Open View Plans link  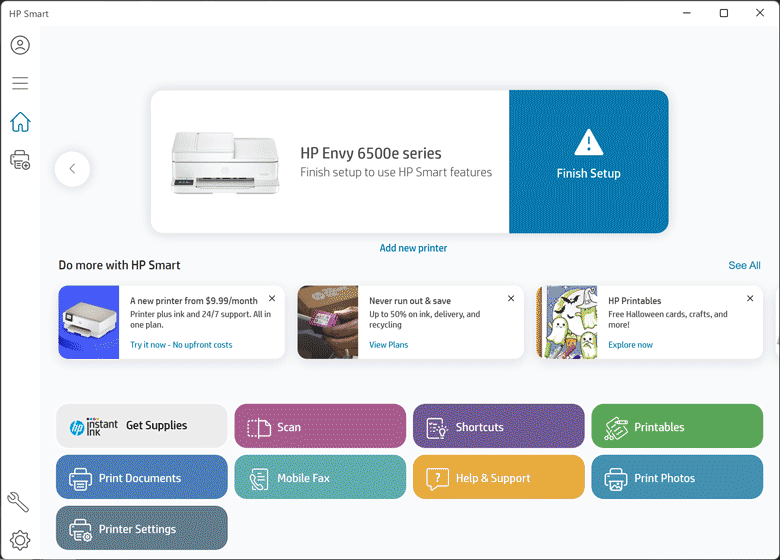coord(389,345)
